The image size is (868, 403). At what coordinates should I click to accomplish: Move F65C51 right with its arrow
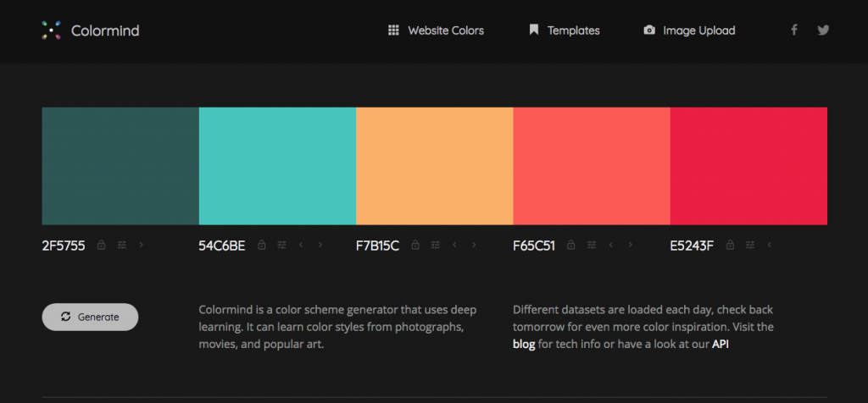point(630,245)
